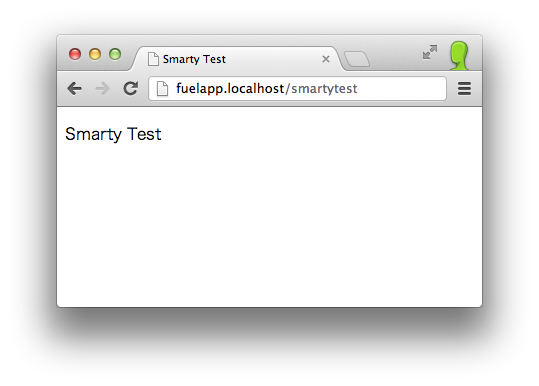Open a new tab with the blank tab button
539x386 pixels.
coord(357,59)
